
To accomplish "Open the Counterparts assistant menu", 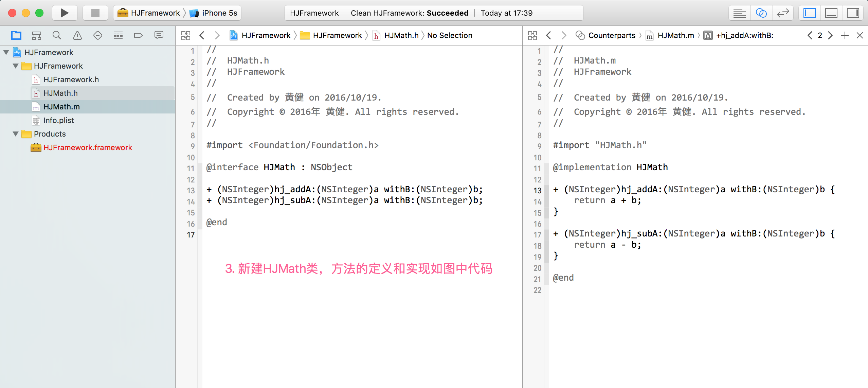I will 606,35.
